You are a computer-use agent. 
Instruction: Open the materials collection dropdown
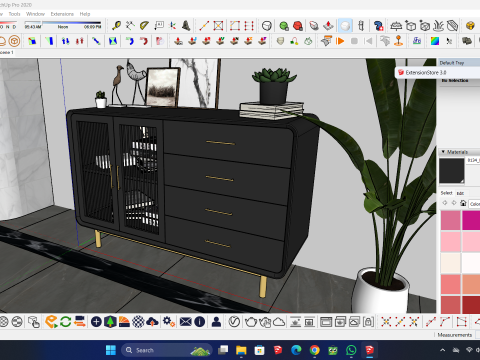474,204
